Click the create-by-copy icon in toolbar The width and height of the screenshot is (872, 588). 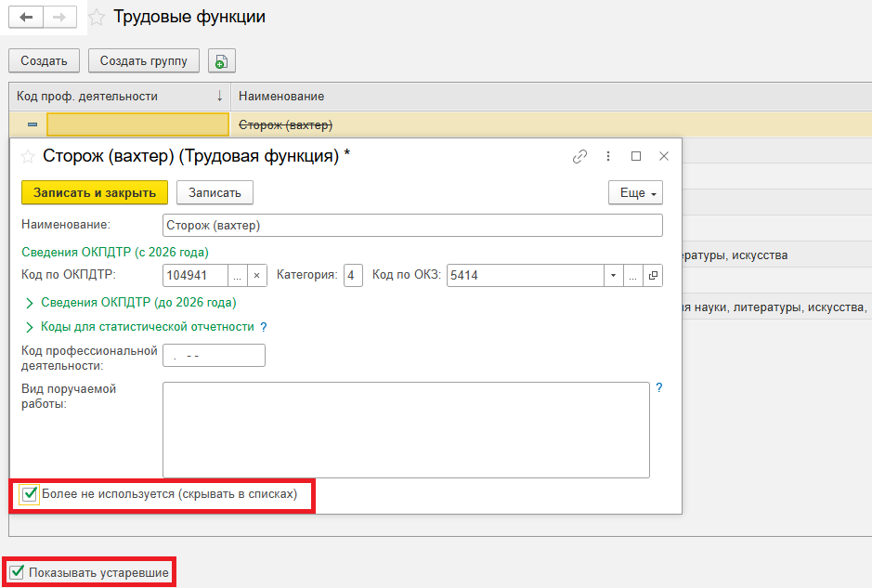point(221,61)
